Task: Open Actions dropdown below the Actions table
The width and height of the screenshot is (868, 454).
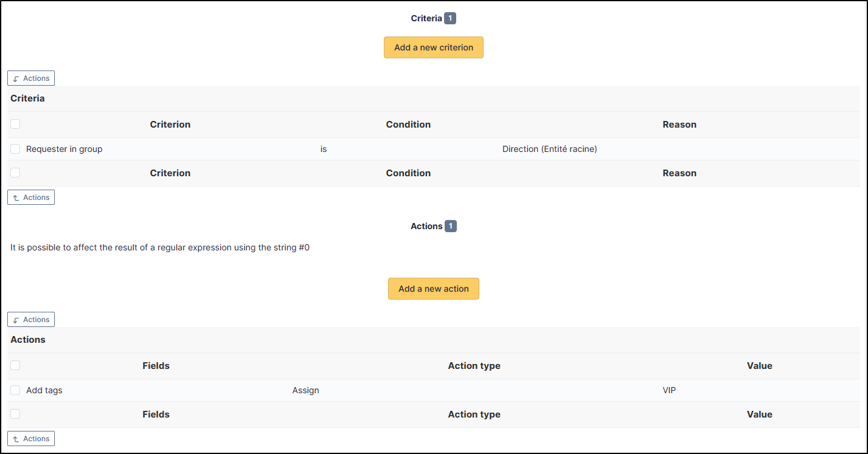Action: pyautogui.click(x=31, y=439)
